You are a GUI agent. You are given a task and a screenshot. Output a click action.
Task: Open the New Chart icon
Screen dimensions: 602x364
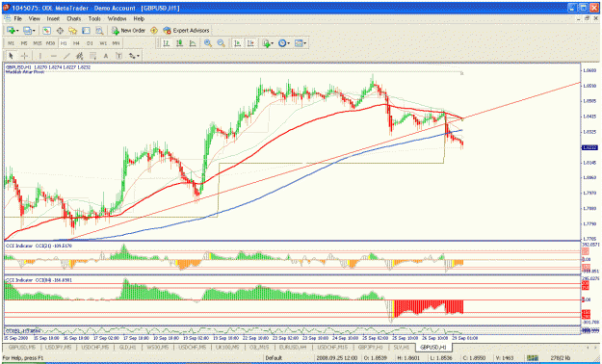click(x=11, y=31)
